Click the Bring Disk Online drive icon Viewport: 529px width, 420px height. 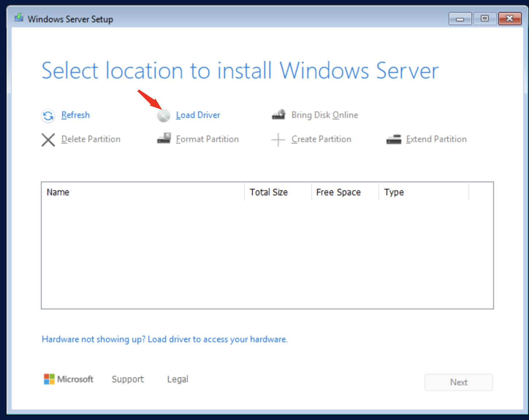click(x=279, y=115)
